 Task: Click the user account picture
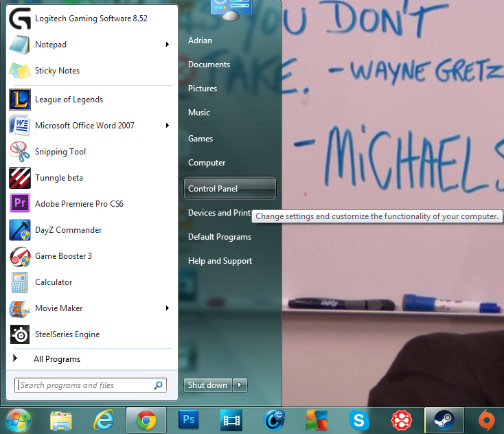(x=231, y=9)
